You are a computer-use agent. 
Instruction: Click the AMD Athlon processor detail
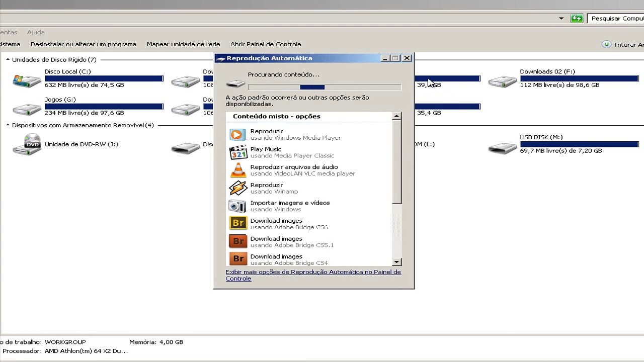coord(86,351)
